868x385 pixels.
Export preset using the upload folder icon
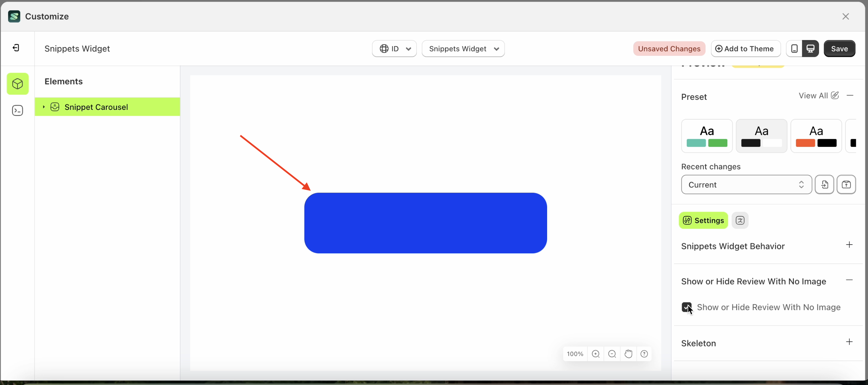(x=847, y=184)
